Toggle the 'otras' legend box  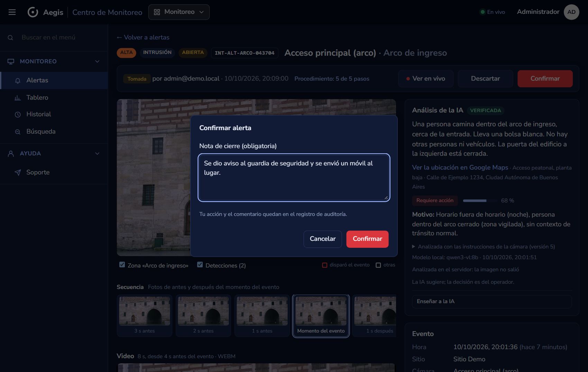tap(378, 265)
